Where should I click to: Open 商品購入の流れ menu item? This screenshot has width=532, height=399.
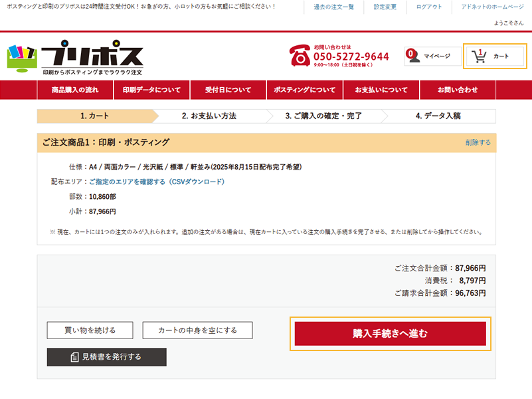tap(75, 90)
